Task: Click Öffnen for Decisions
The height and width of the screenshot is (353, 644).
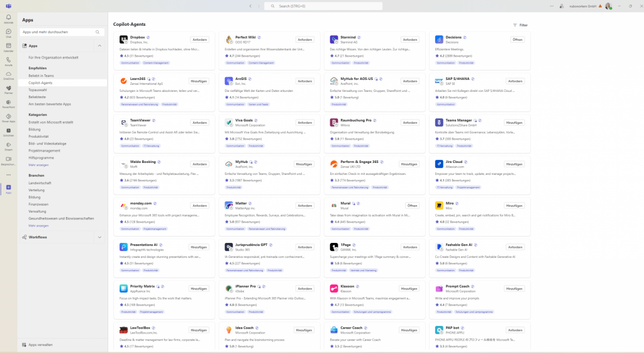Action: [x=518, y=40]
